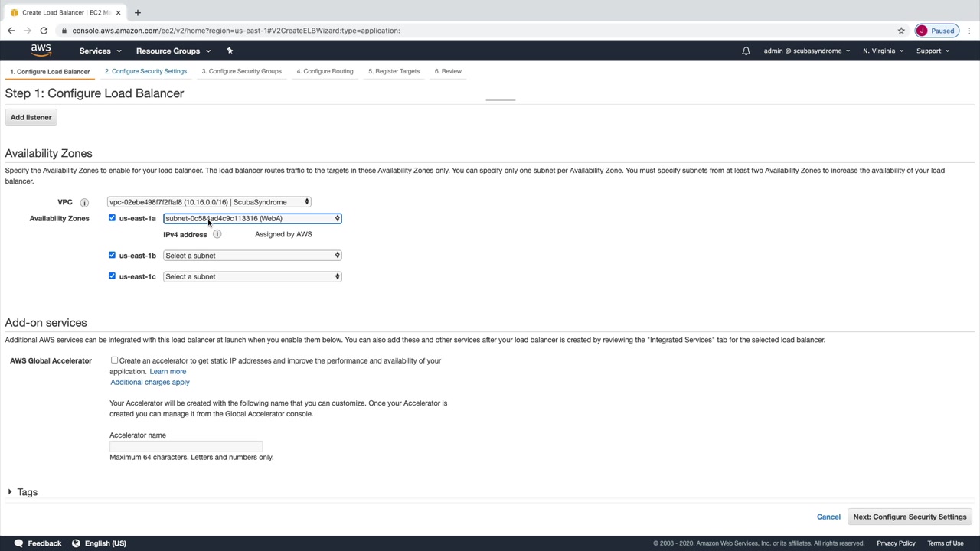This screenshot has height=551, width=980.
Task: Open the Terms of Use link
Action: [x=946, y=543]
